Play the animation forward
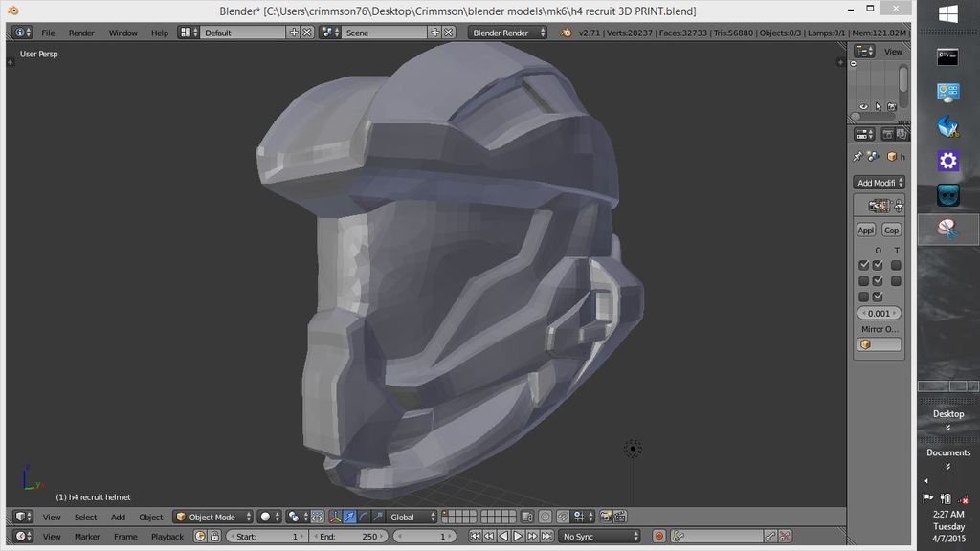The height and width of the screenshot is (551, 980). [x=518, y=536]
